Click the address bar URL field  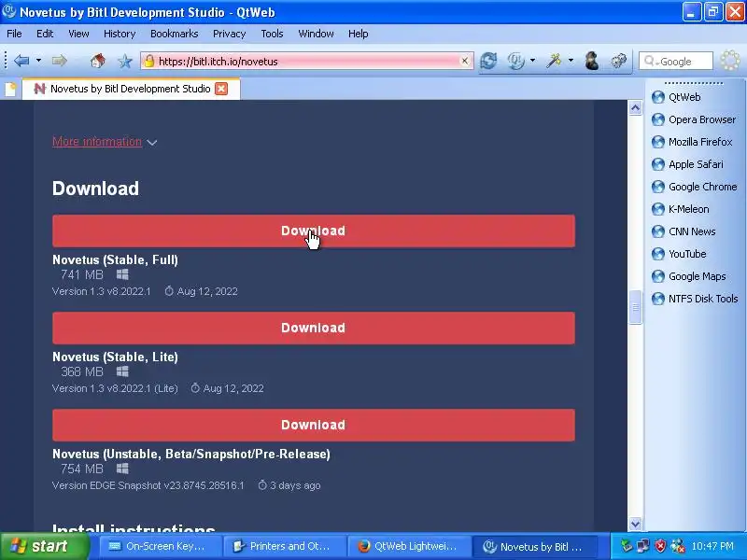click(x=307, y=61)
